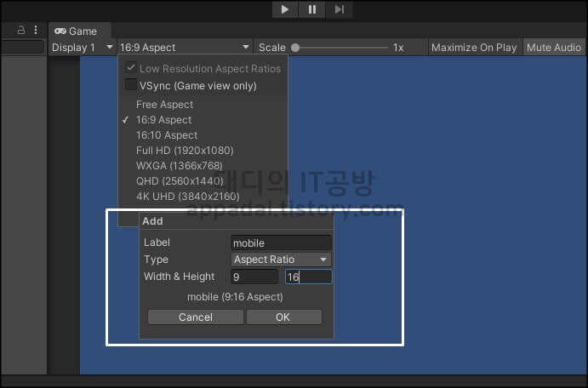The height and width of the screenshot is (388, 588).
Task: Pause the game with the Pause button
Action: coord(312,9)
